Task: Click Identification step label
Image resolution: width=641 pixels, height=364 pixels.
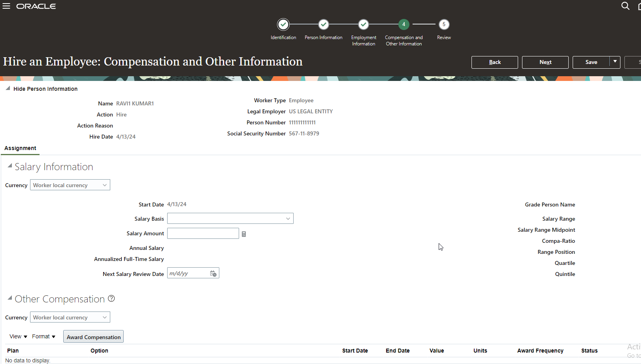Action: tap(283, 38)
